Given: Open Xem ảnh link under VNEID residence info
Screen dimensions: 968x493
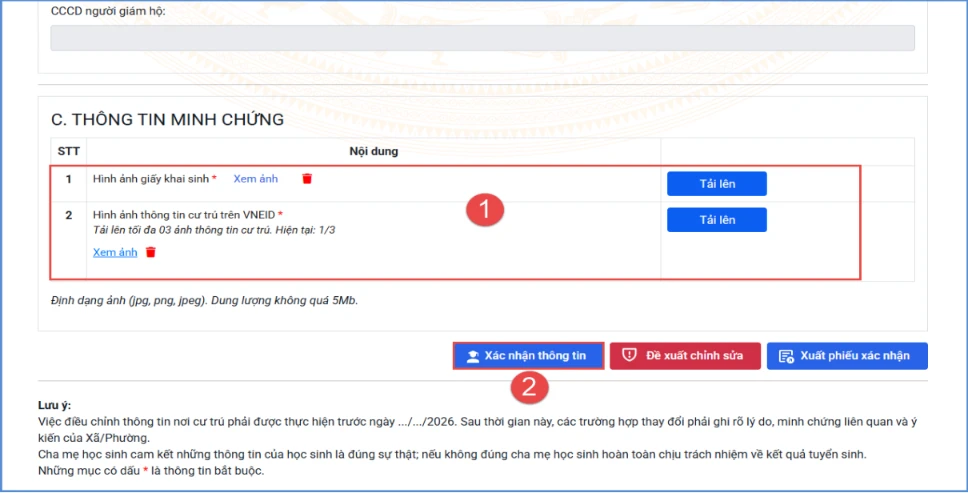Looking at the screenshot, I should pyautogui.click(x=115, y=253).
